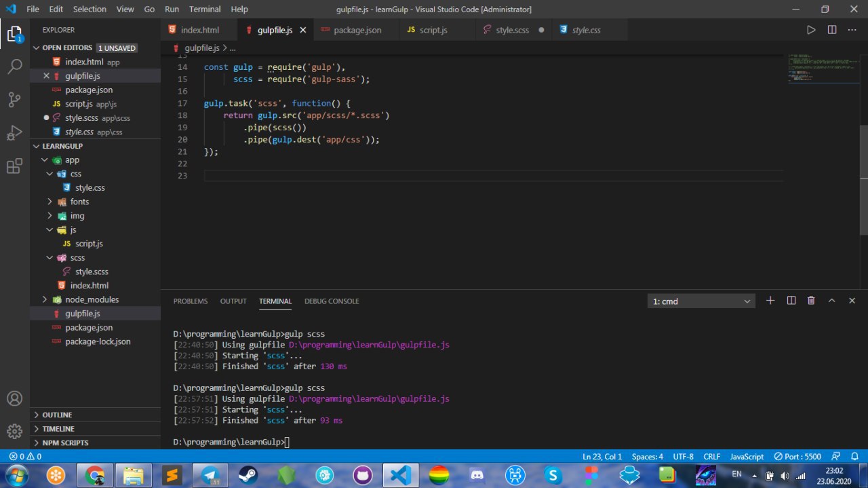The height and width of the screenshot is (488, 868).
Task: Split the editor to the right
Action: pos(832,30)
